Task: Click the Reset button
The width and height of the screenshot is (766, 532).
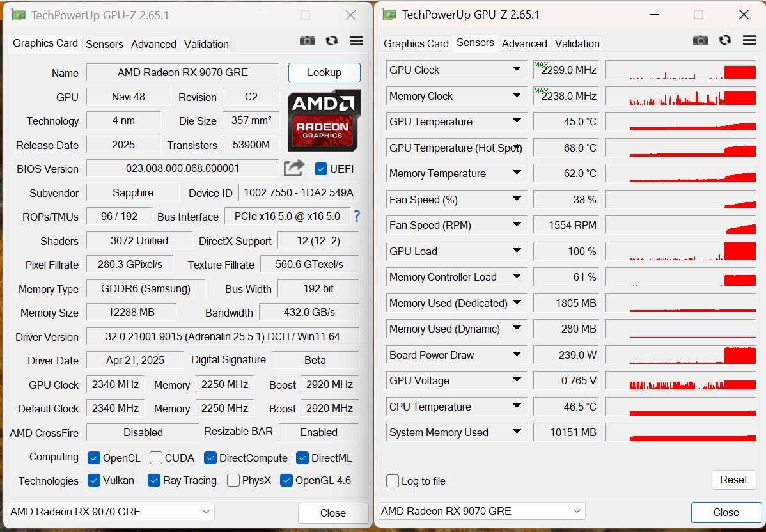Action: pos(734,480)
